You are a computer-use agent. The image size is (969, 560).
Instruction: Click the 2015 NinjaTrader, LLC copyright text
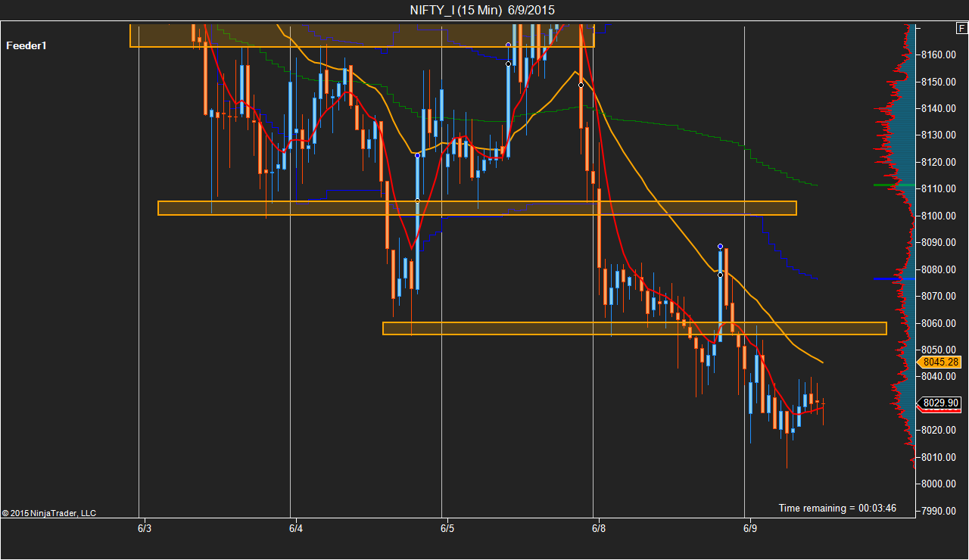coord(49,513)
